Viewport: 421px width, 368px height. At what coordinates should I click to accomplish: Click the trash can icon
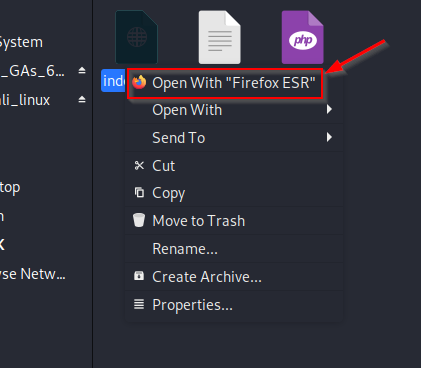coord(139,220)
